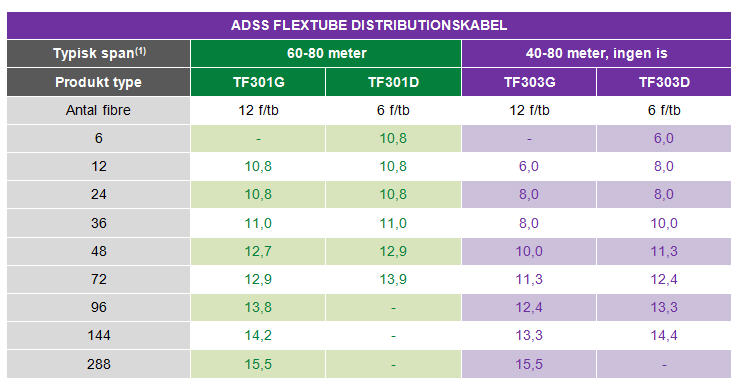Select the 13,9 value under TF301D

394,279
